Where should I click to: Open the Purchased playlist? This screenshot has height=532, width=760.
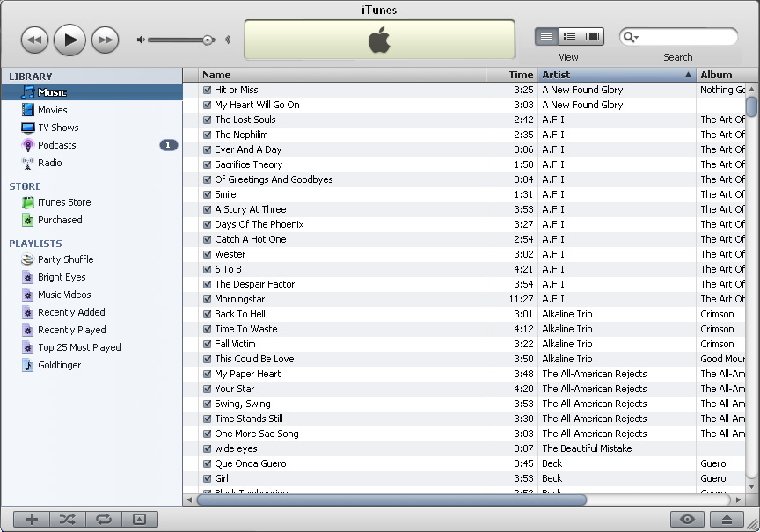(60, 220)
